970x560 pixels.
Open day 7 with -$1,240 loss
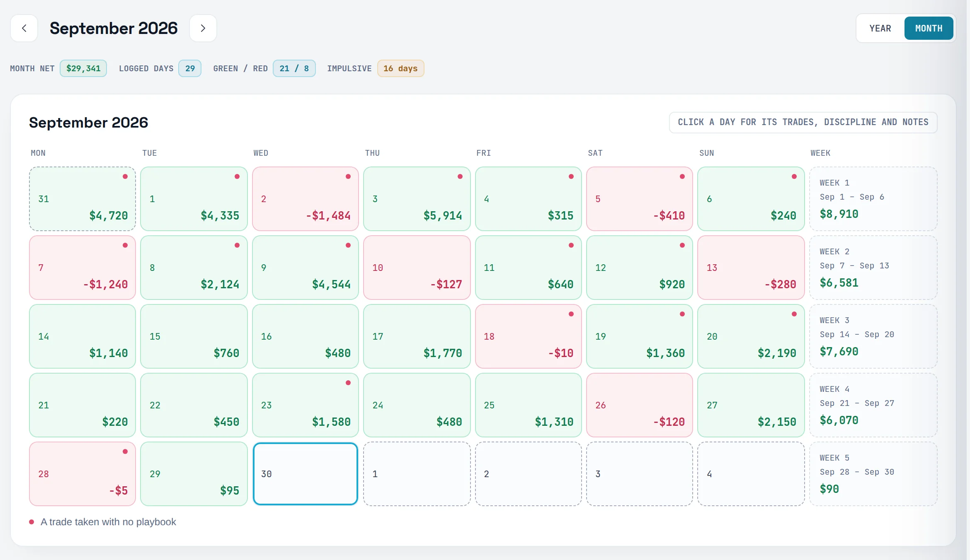[82, 268]
